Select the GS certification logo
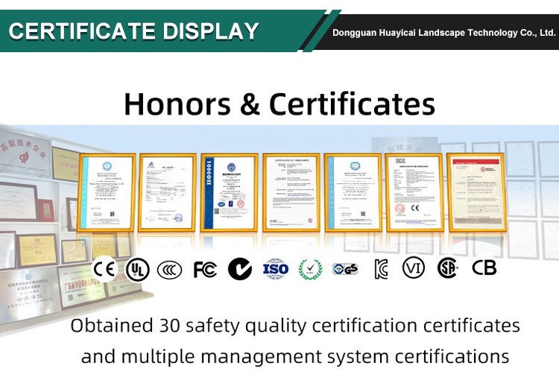 coord(346,269)
